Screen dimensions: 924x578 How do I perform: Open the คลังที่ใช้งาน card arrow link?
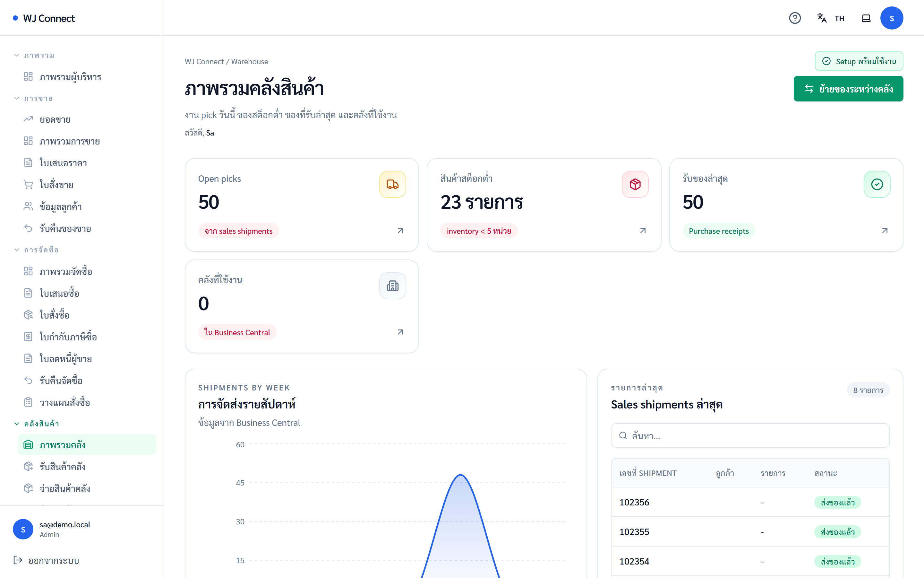[x=400, y=332]
